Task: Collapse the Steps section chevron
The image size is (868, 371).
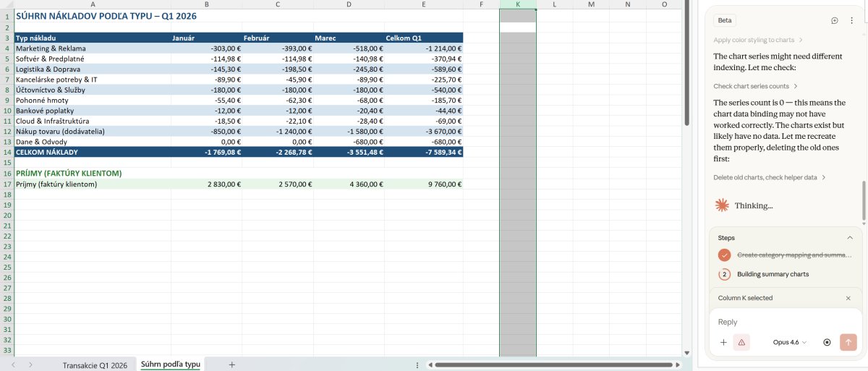Action: click(849, 237)
